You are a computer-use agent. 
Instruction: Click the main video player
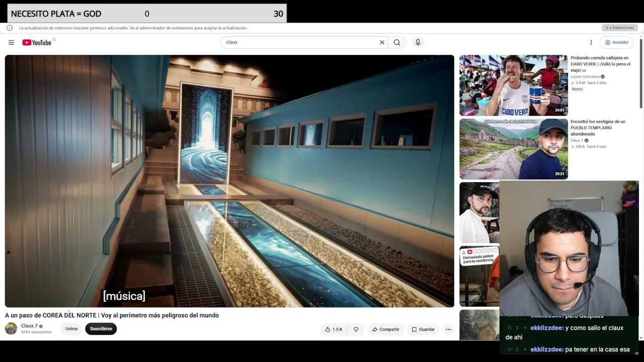229,181
